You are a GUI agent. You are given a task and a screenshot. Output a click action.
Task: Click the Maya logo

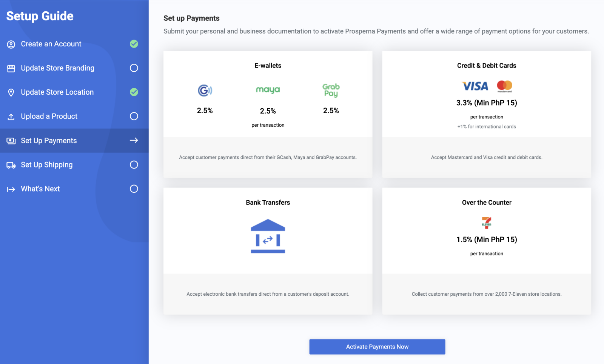click(x=268, y=90)
